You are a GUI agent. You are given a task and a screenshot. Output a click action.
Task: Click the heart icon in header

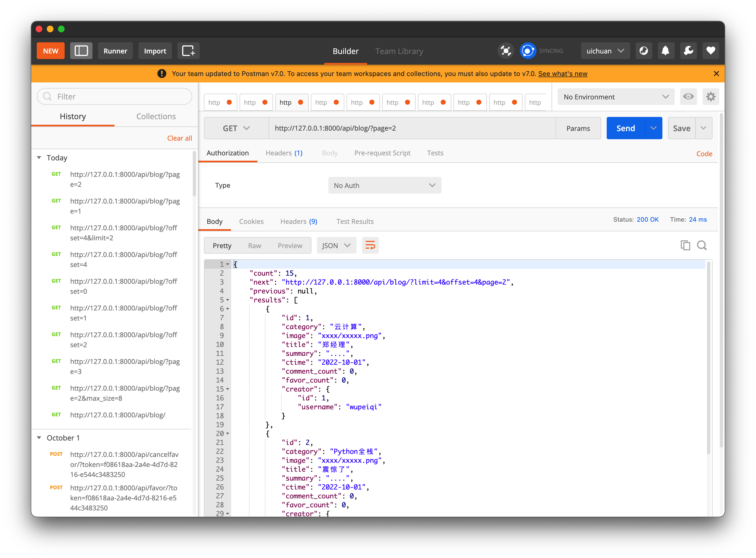click(x=710, y=51)
